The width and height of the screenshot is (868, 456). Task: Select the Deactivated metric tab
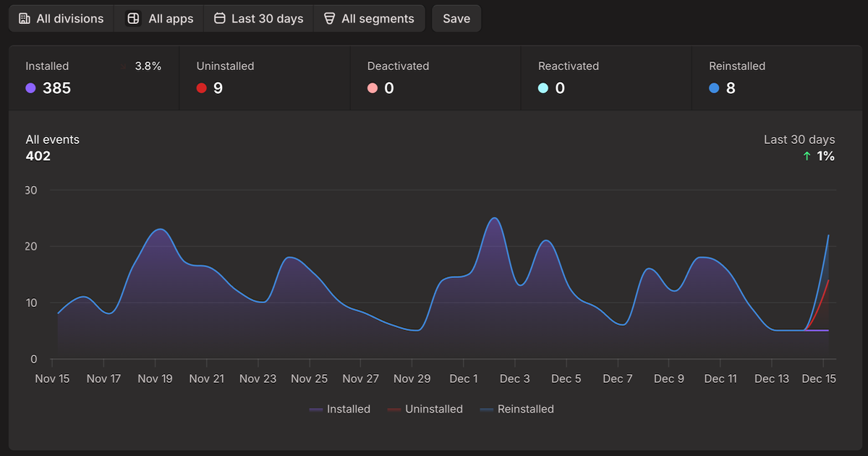(435, 77)
